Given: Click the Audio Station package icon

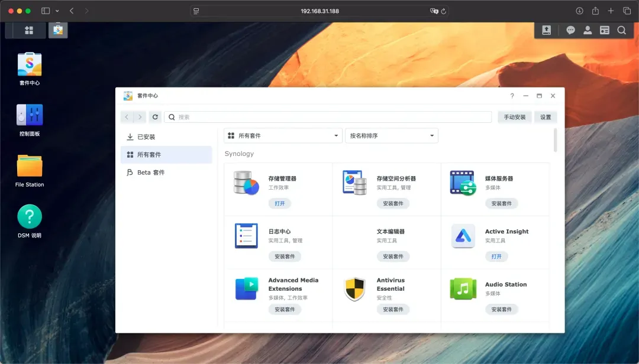Looking at the screenshot, I should point(463,289).
